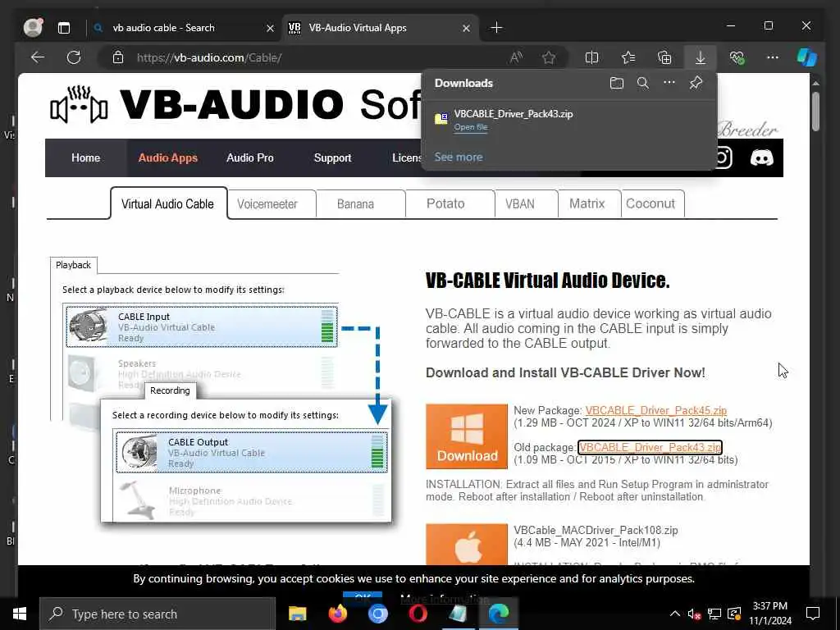Click the taskbar clock showing 3:37 PM
The height and width of the screenshot is (630, 840).
[769, 614]
